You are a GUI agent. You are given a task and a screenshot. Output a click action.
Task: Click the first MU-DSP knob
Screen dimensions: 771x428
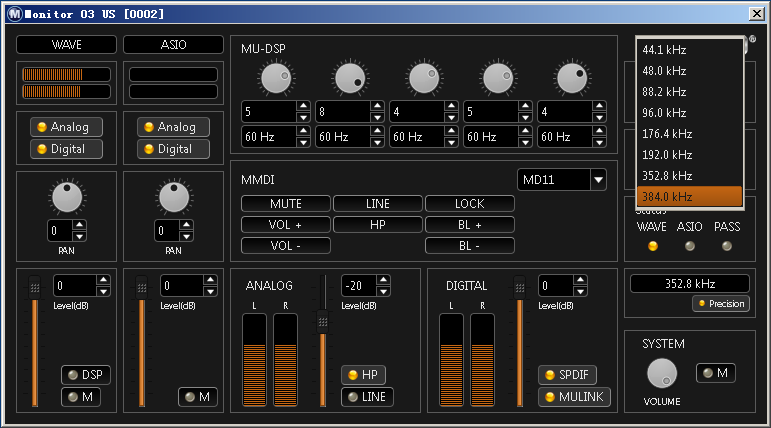coord(277,78)
